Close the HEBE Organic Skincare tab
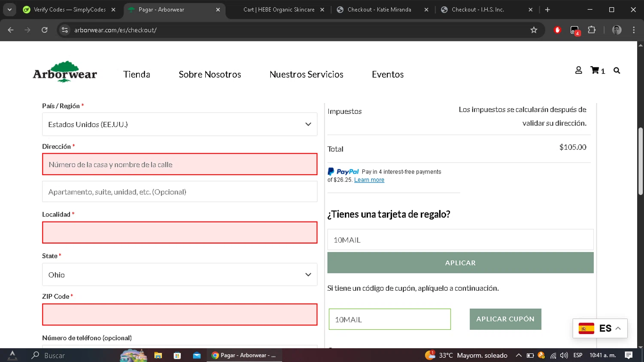This screenshot has width=644, height=362. 322,9
